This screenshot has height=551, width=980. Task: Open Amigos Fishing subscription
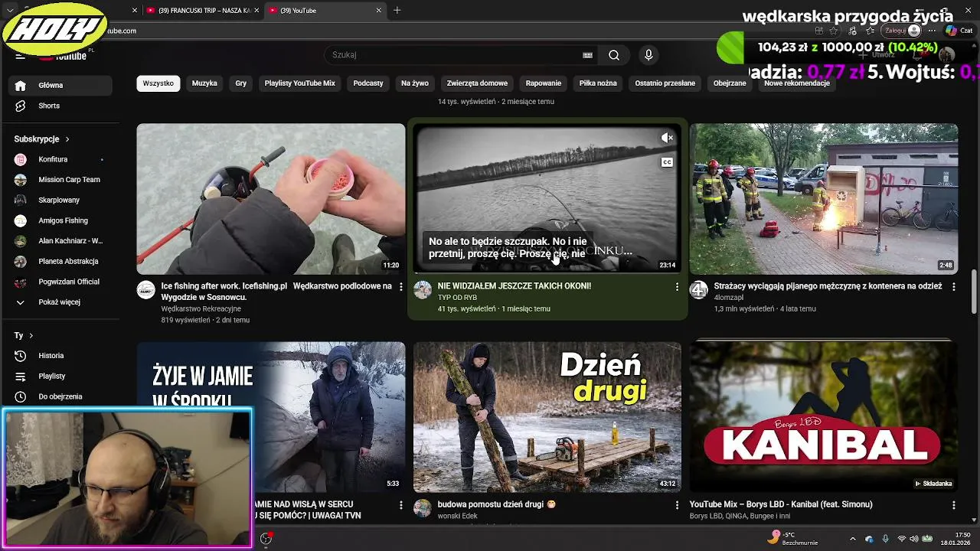click(x=61, y=220)
